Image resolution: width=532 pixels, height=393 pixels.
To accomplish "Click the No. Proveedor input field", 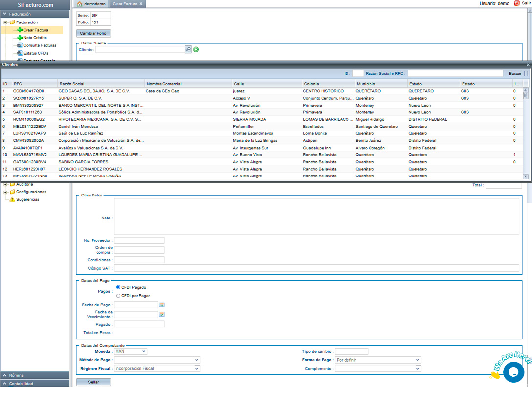I will 139,240.
